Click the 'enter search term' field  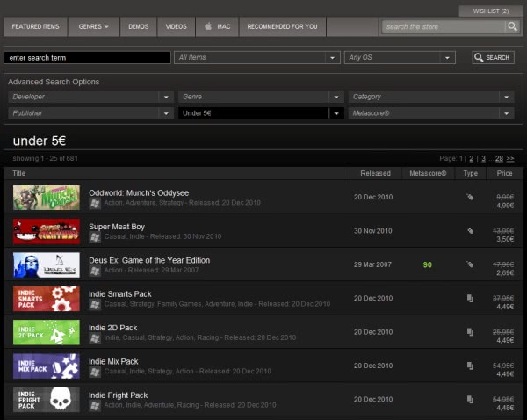87,57
